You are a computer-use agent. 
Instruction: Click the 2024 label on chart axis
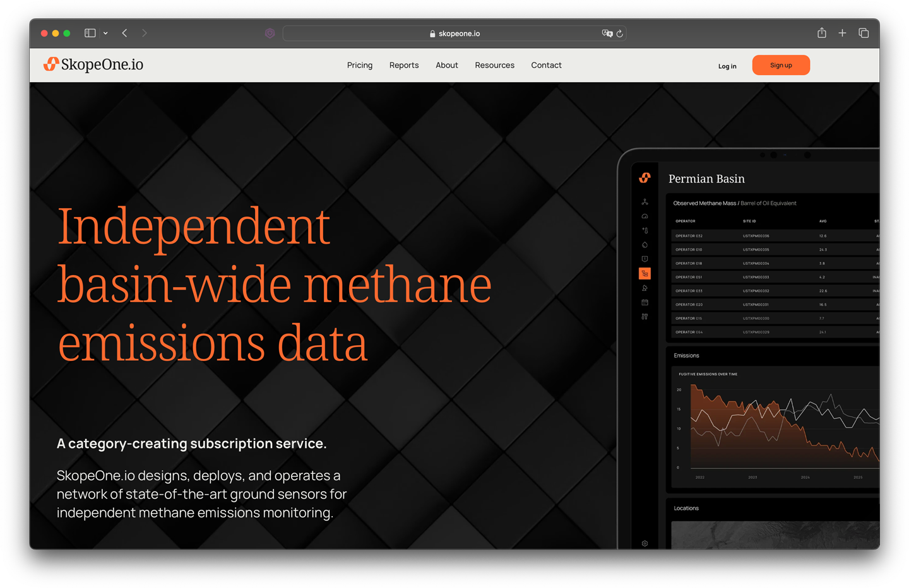click(x=805, y=478)
